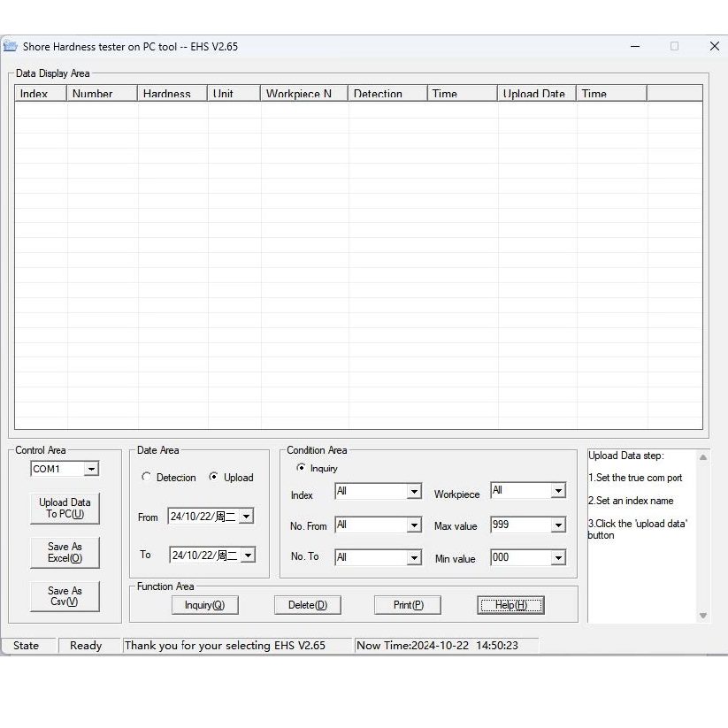728x728 pixels.
Task: Click the Workpiece N column header
Action: click(304, 93)
